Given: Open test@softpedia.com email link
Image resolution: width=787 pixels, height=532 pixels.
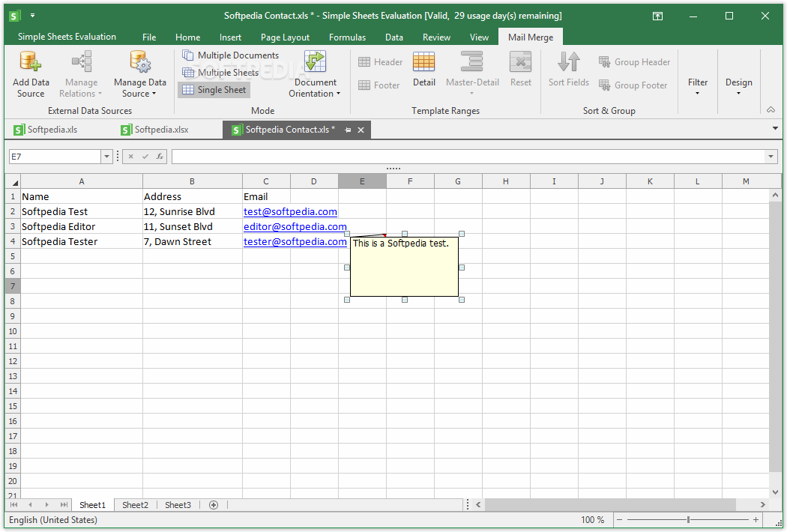Looking at the screenshot, I should 290,212.
